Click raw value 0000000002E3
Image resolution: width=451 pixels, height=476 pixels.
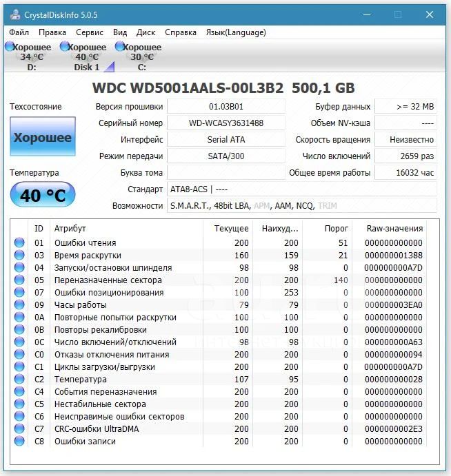coord(394,429)
